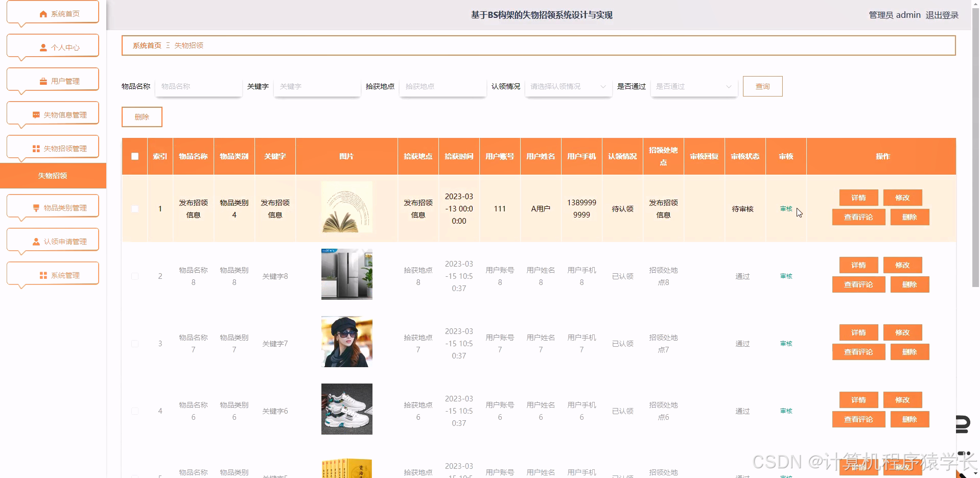Click 审核 link in row 4

[x=786, y=411]
